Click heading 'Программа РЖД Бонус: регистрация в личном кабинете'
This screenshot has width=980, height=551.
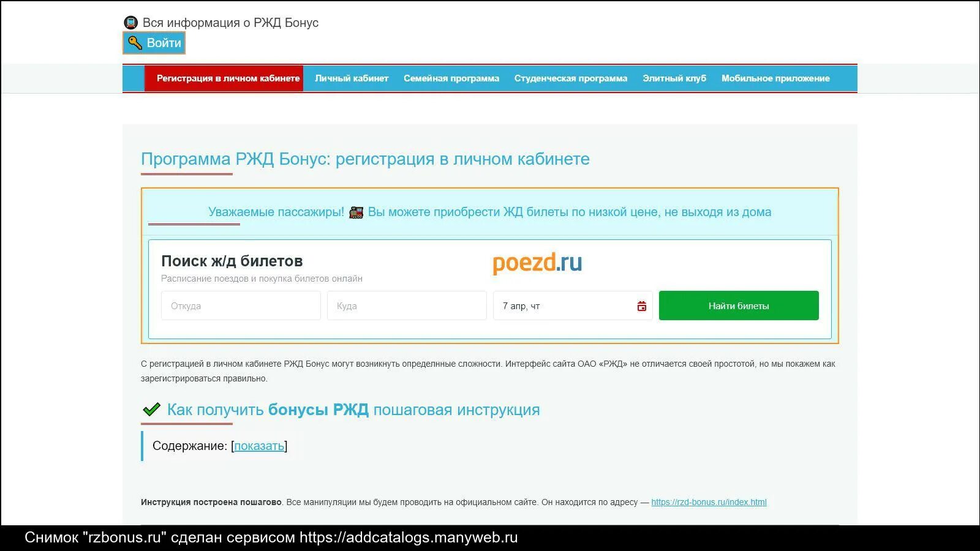click(365, 159)
